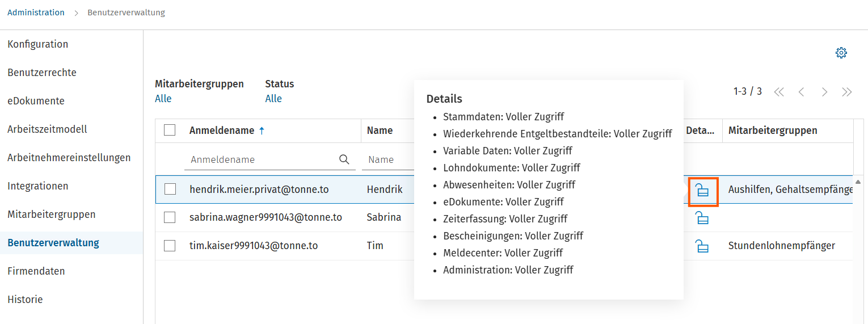The height and width of the screenshot is (324, 868).
Task: Go to previous page arrow
Action: 801,92
